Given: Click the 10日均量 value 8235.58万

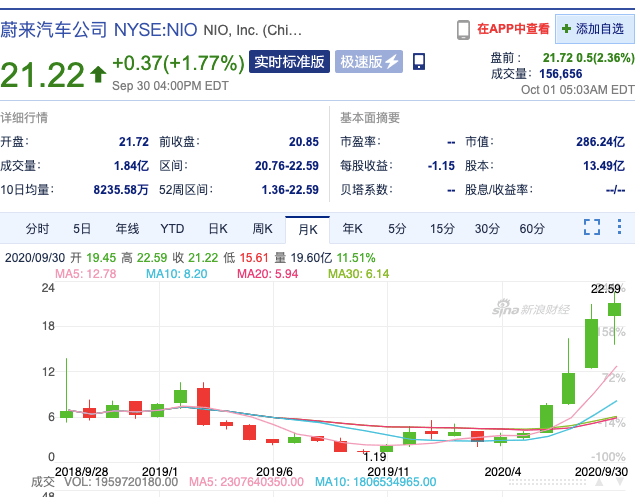Looking at the screenshot, I should 121,190.
